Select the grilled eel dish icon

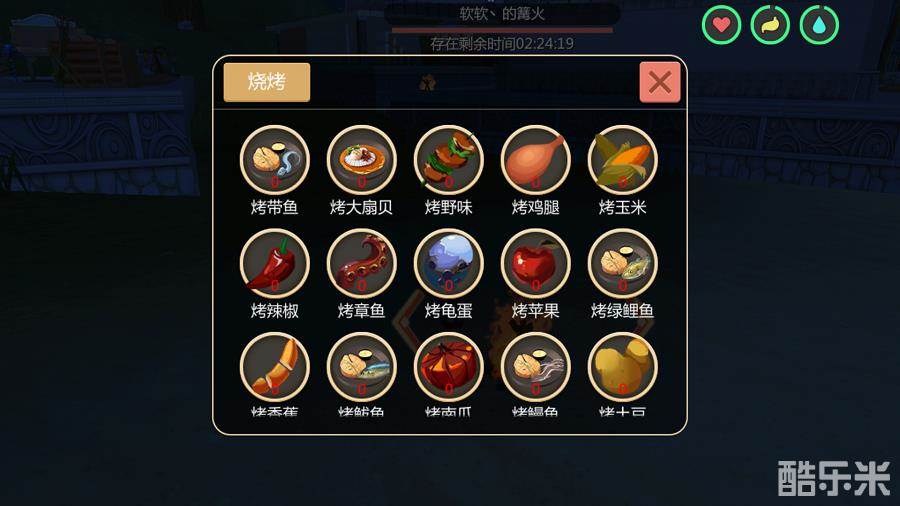tap(536, 367)
